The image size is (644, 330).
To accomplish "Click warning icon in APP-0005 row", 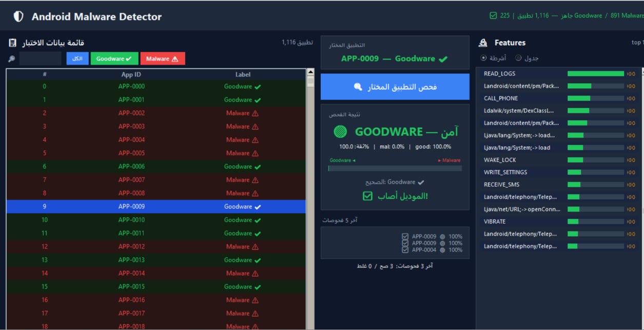I will (x=255, y=153).
